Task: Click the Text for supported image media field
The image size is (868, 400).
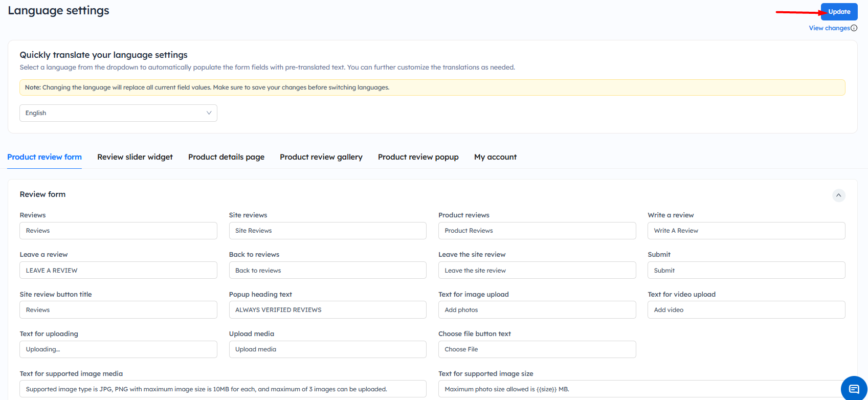Action: (x=222, y=389)
